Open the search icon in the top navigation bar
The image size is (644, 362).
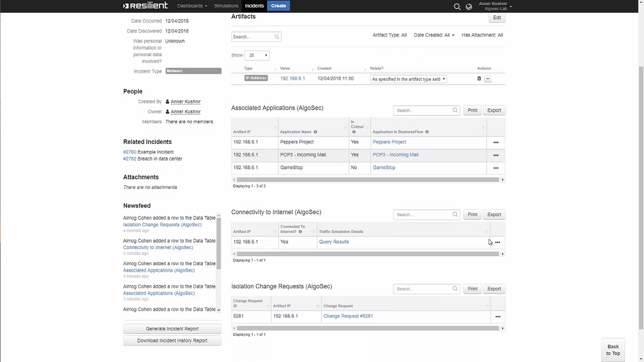(x=457, y=7)
